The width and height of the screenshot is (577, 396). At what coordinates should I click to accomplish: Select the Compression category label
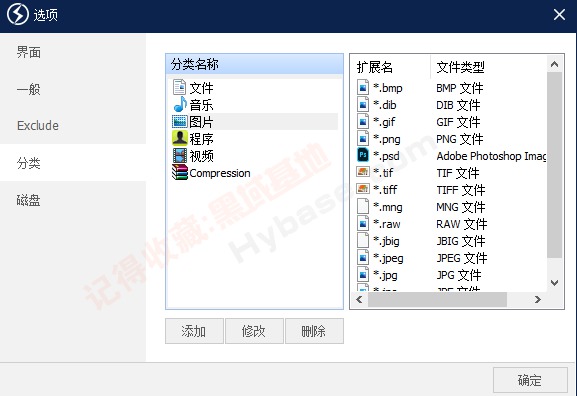click(220, 173)
